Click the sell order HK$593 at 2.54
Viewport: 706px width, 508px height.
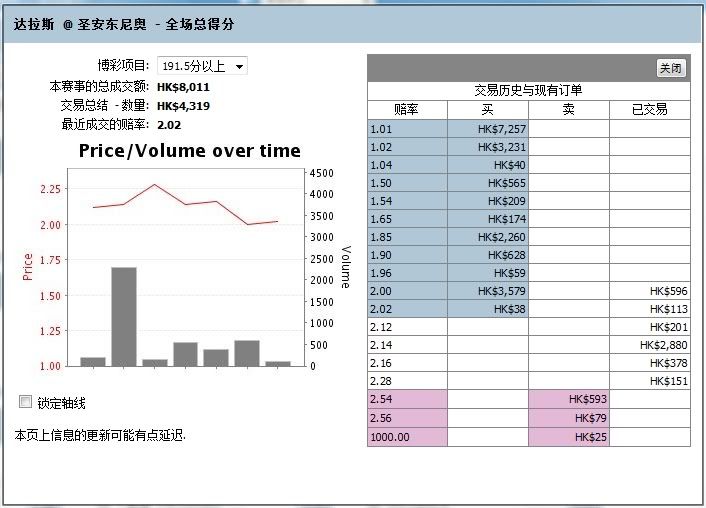click(569, 399)
